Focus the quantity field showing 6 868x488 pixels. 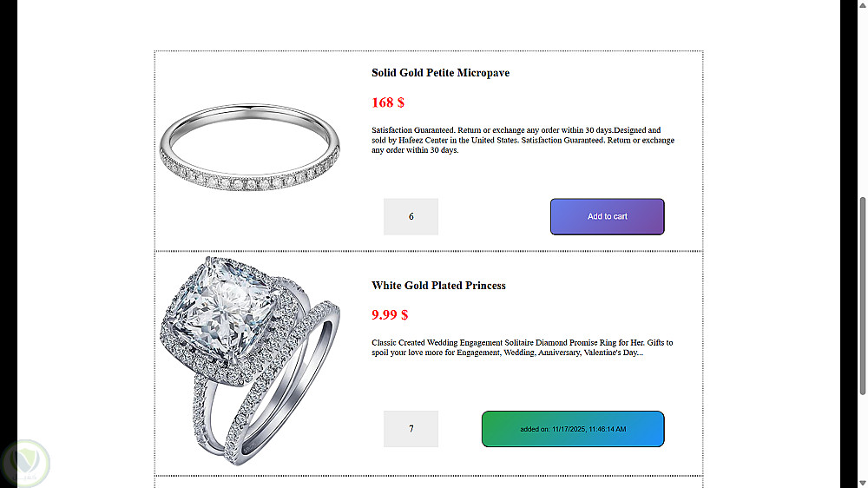tap(411, 216)
